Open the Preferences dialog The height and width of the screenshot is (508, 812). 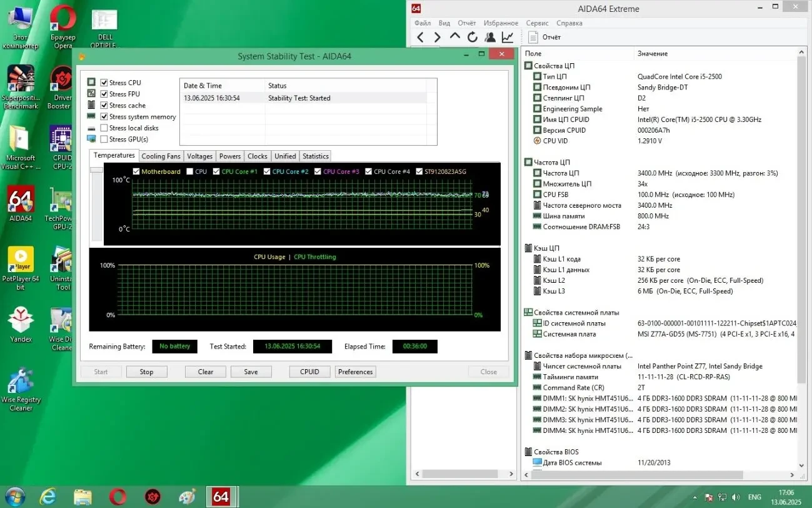(x=355, y=372)
